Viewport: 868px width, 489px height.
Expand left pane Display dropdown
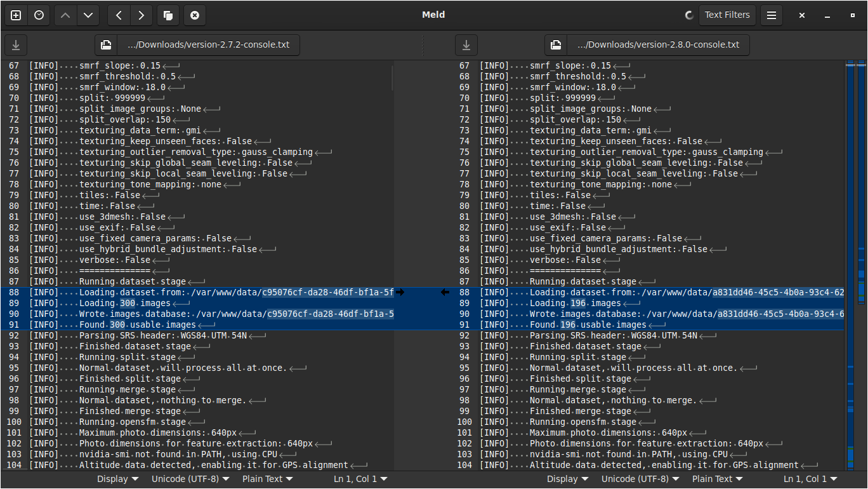tap(117, 479)
